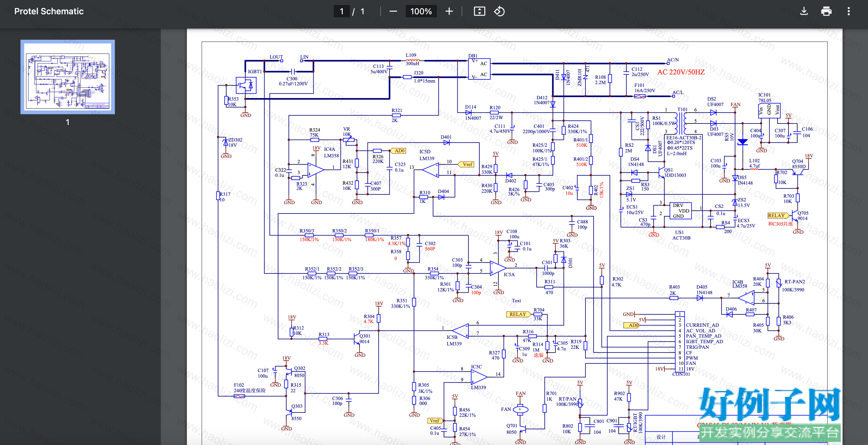Click the C300 capacitor label
Viewport: 868px width, 445px height.
coord(292,79)
